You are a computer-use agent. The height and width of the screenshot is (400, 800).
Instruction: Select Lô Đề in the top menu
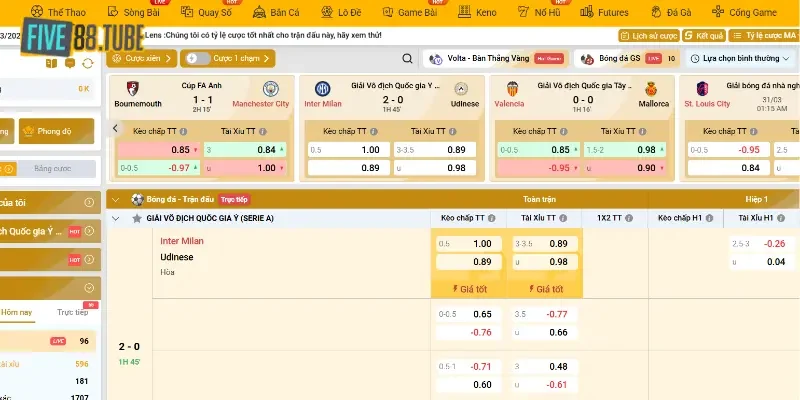point(341,12)
